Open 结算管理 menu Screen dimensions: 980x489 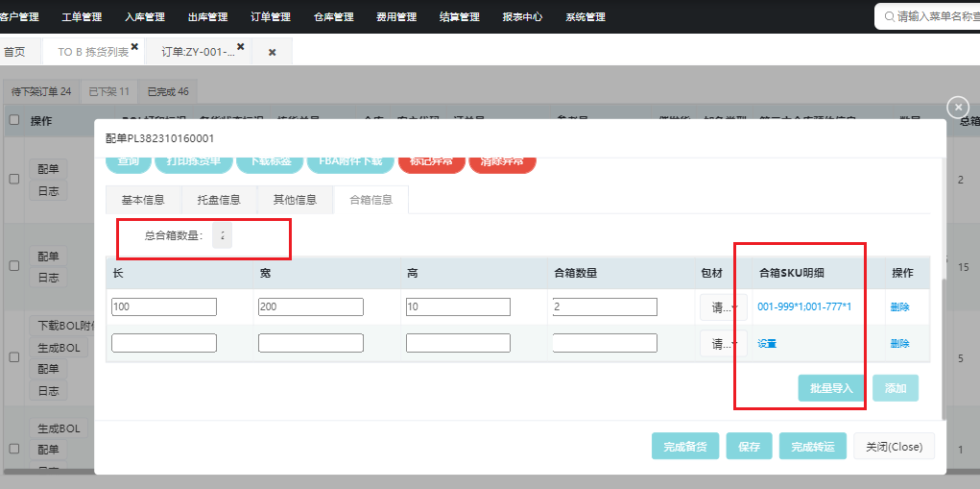point(460,17)
